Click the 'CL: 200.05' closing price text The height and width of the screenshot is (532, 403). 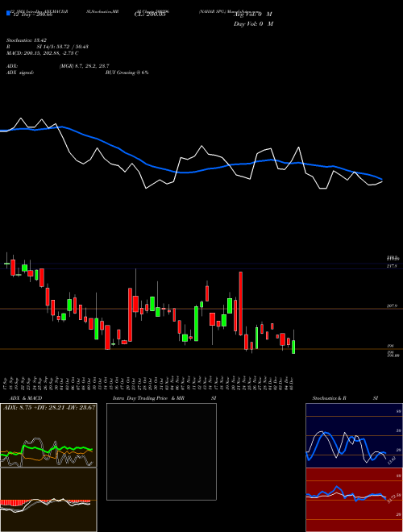[x=150, y=15]
